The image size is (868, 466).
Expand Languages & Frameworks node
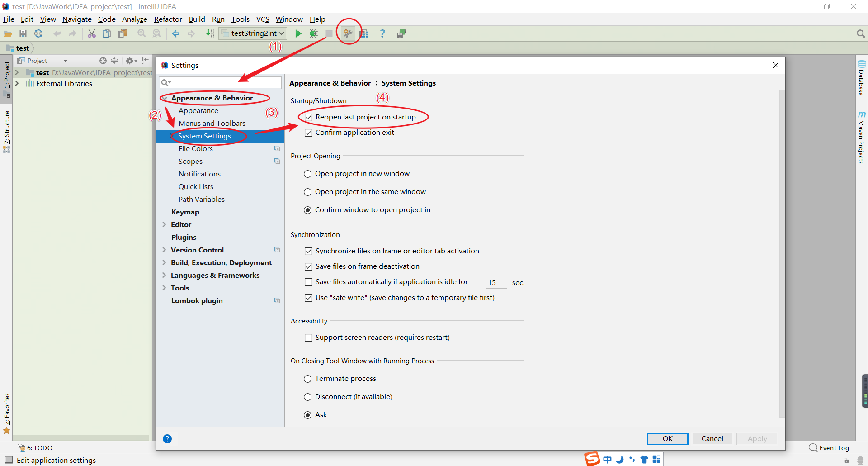tap(164, 275)
